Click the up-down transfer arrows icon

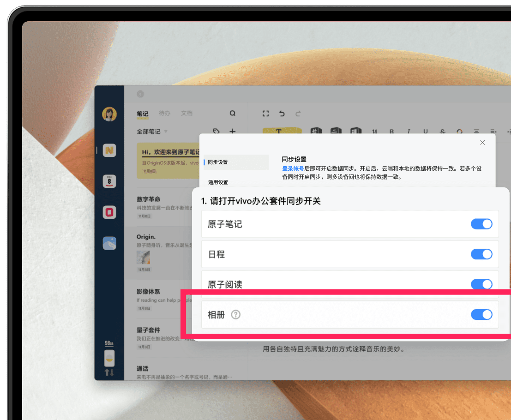[x=109, y=372]
